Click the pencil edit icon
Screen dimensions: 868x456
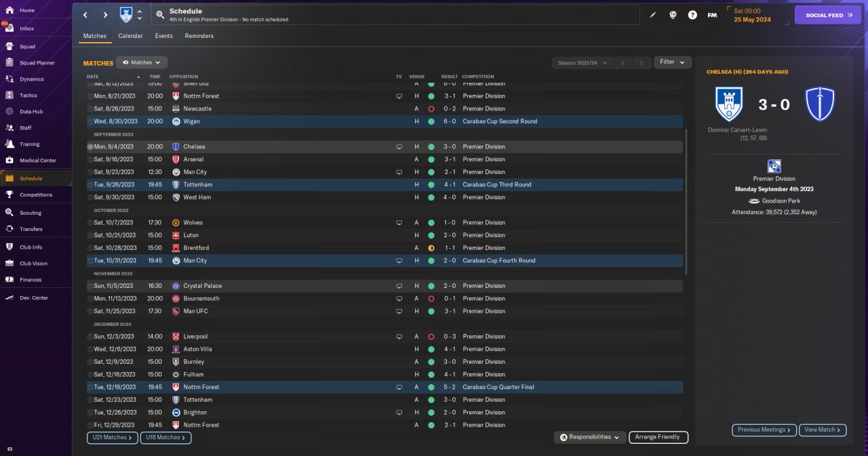(x=653, y=15)
